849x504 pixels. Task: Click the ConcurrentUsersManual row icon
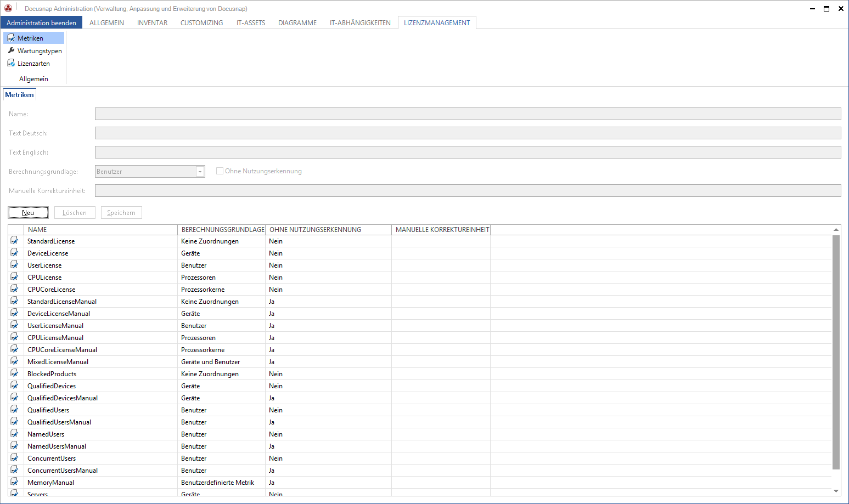tap(14, 470)
